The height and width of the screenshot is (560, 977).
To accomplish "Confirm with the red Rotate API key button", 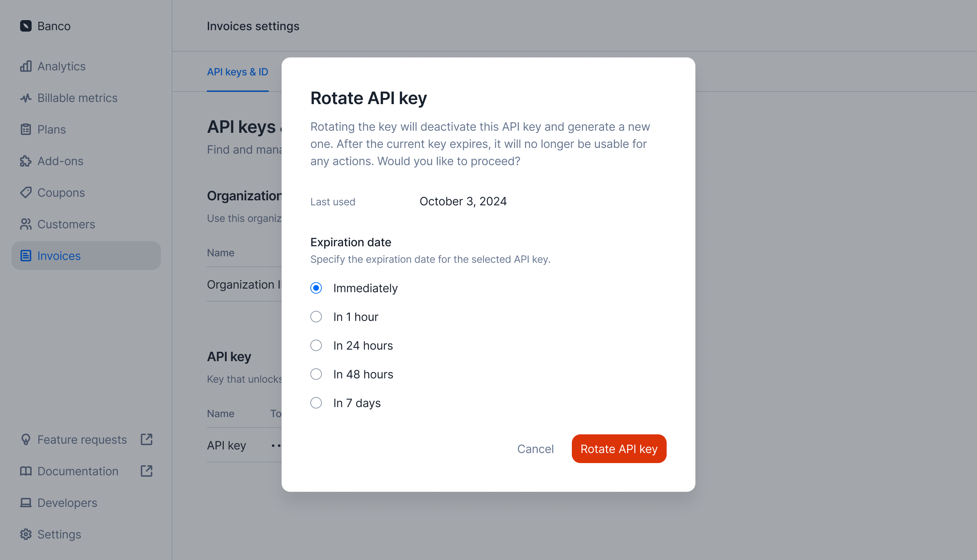I will (619, 449).
